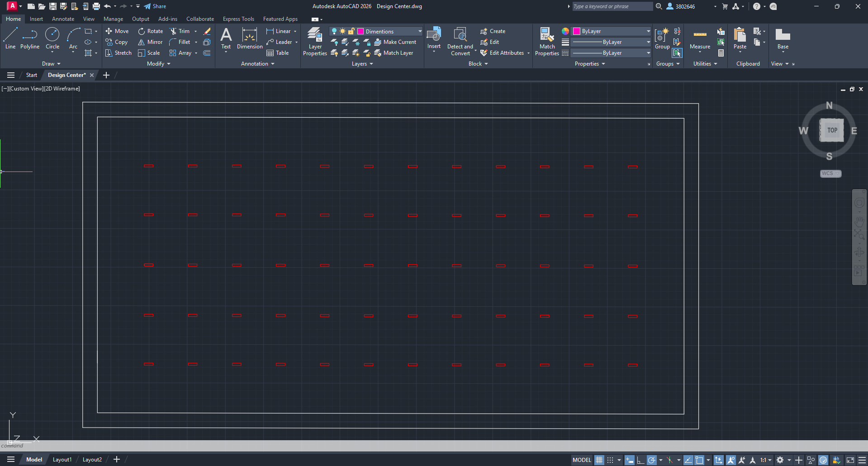Image resolution: width=868 pixels, height=466 pixels.
Task: Click the Array tool
Action: click(180, 53)
